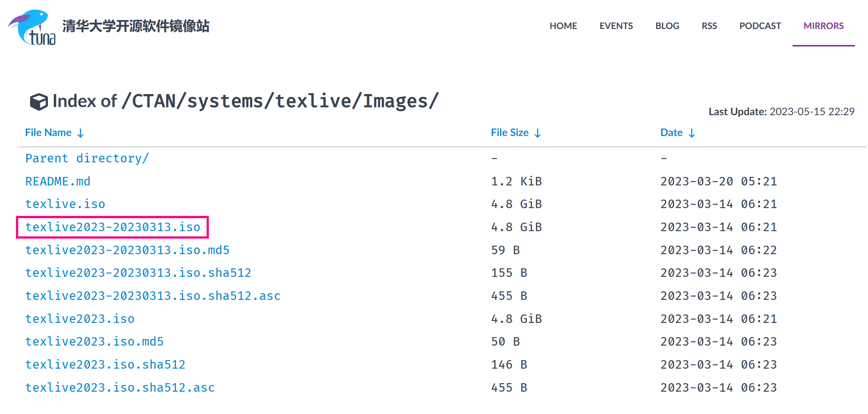This screenshot has height=414, width=868.
Task: Sort by Date column
Action: (x=677, y=133)
